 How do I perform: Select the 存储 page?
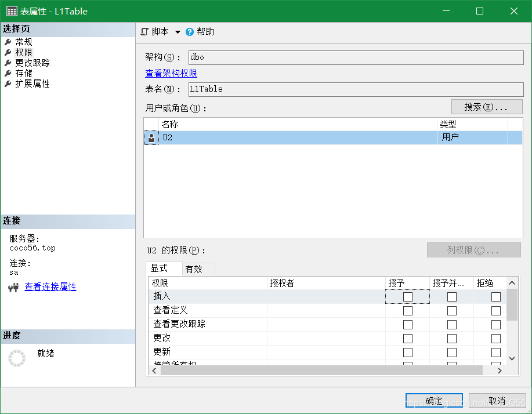[x=24, y=73]
